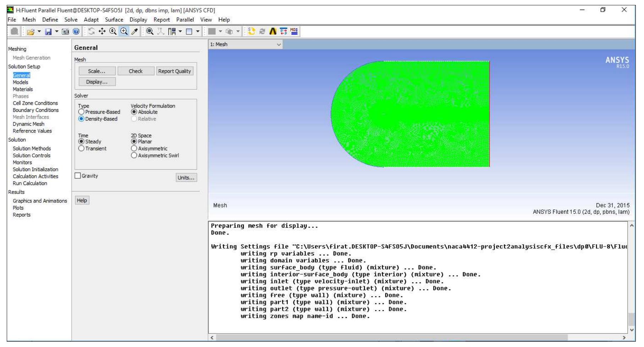Click the camera screenshot icon

[66, 32]
